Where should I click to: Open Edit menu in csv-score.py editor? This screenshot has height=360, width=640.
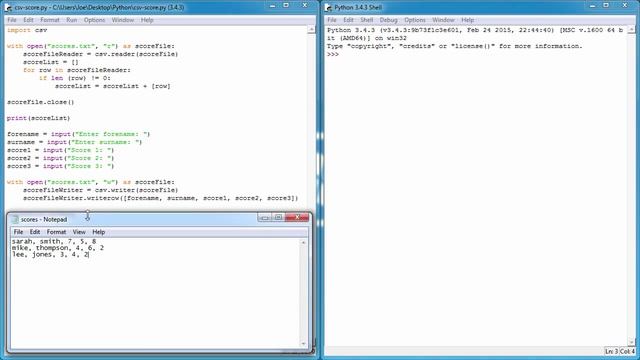pos(28,20)
